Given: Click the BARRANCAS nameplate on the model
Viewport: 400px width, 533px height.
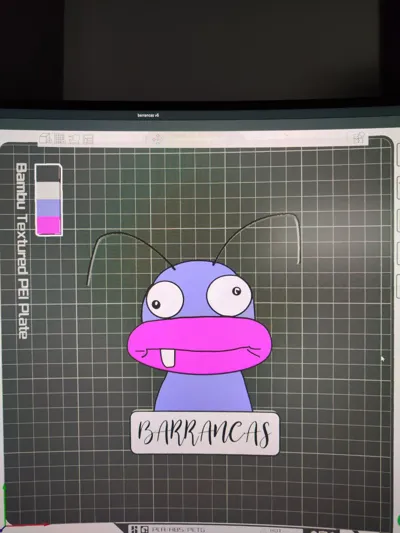Looking at the screenshot, I should coord(205,433).
